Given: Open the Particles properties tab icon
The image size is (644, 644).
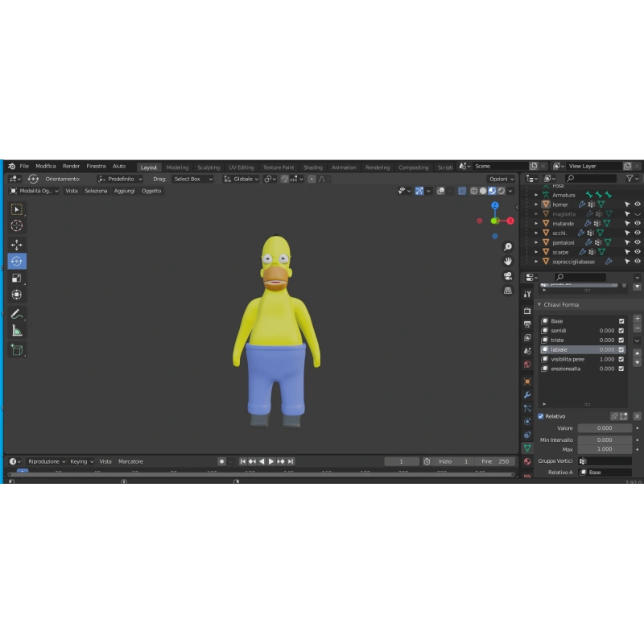Looking at the screenshot, I should [527, 408].
